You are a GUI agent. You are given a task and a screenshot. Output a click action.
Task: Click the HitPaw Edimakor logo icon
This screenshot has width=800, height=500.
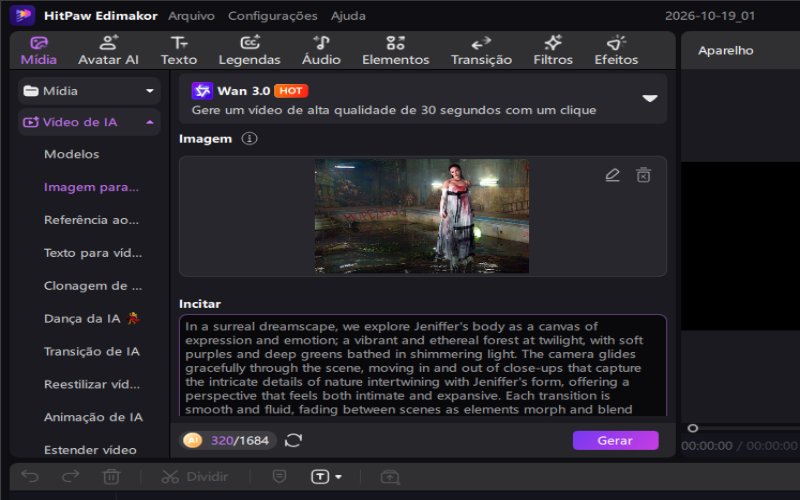[22, 15]
